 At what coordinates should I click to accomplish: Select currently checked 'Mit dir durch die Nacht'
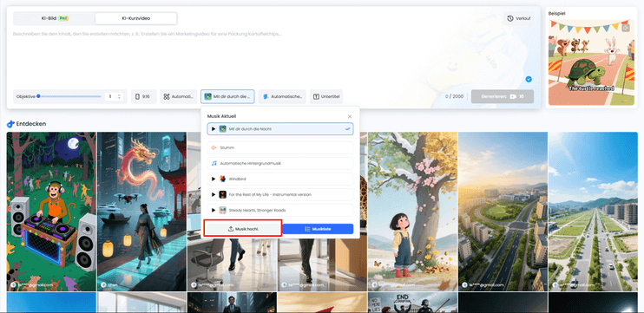pyautogui.click(x=280, y=129)
